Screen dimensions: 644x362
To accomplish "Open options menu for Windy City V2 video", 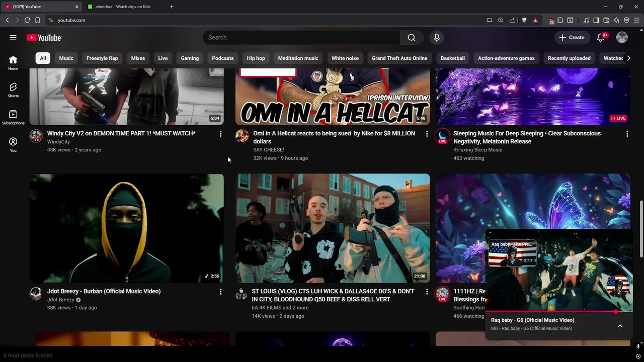I will (220, 134).
